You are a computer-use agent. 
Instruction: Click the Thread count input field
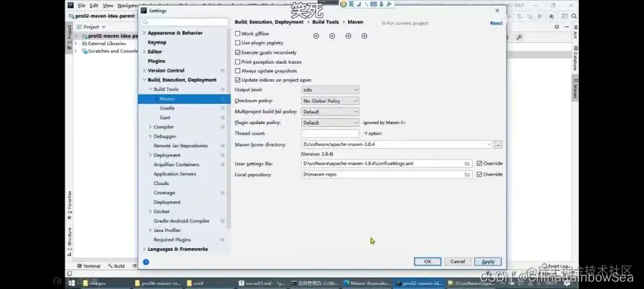coord(330,133)
